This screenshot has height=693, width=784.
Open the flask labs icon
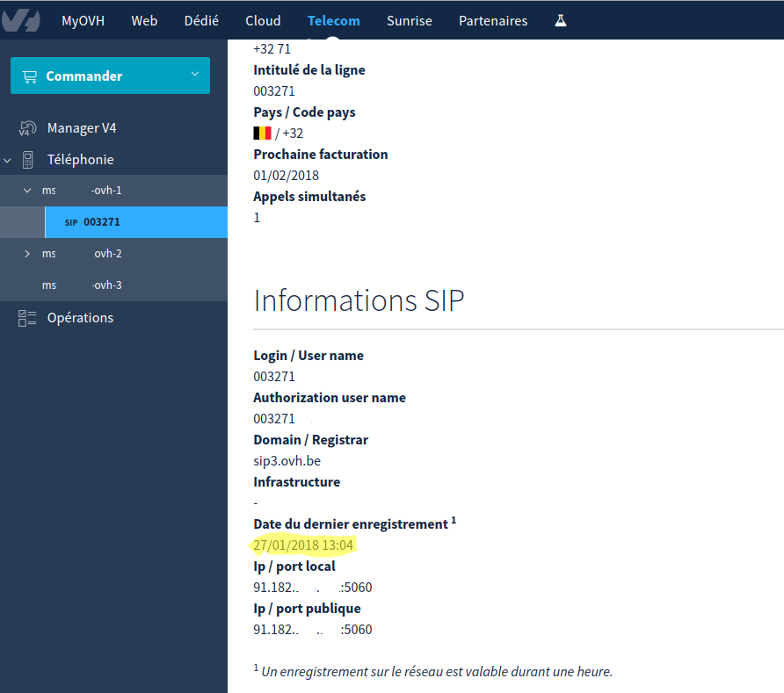561,20
